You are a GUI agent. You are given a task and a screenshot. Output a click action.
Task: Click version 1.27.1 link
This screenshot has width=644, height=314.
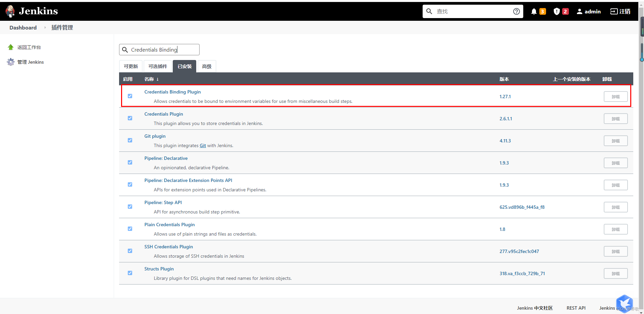tap(505, 97)
